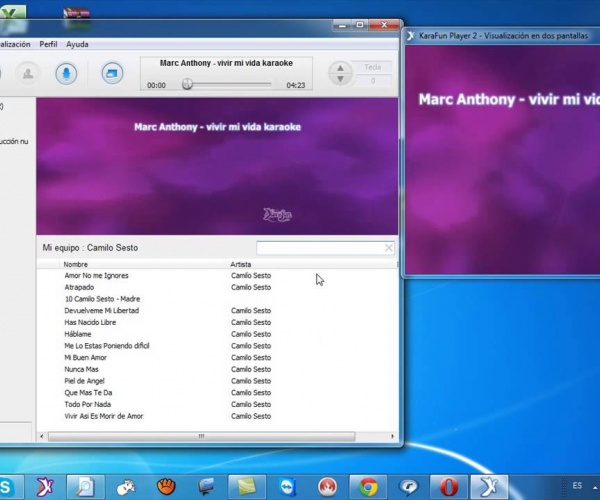Select the song 'Háblame'
This screenshot has width=600, height=500.
(x=78, y=334)
